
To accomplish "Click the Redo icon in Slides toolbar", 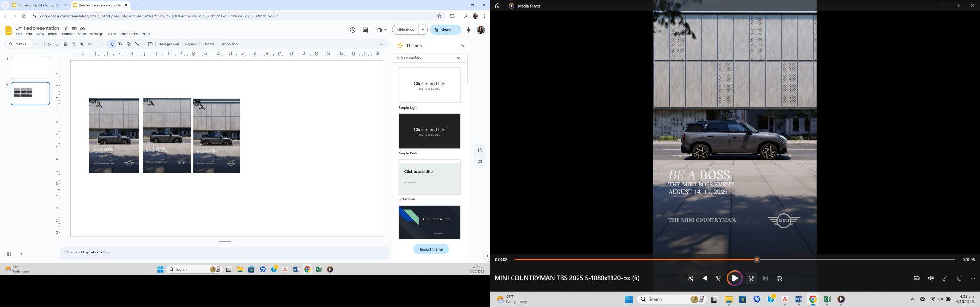I will 57,44.
